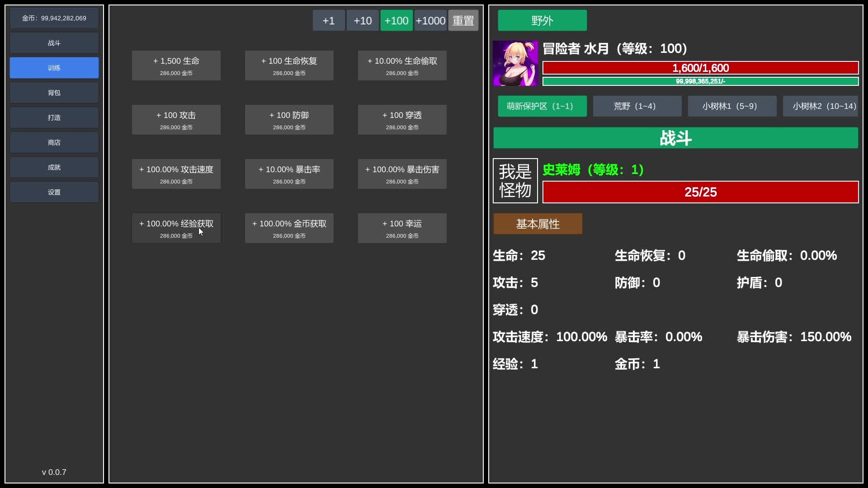Open the 战斗 menu in sidebar
Viewport: 868px width, 488px height.
54,43
